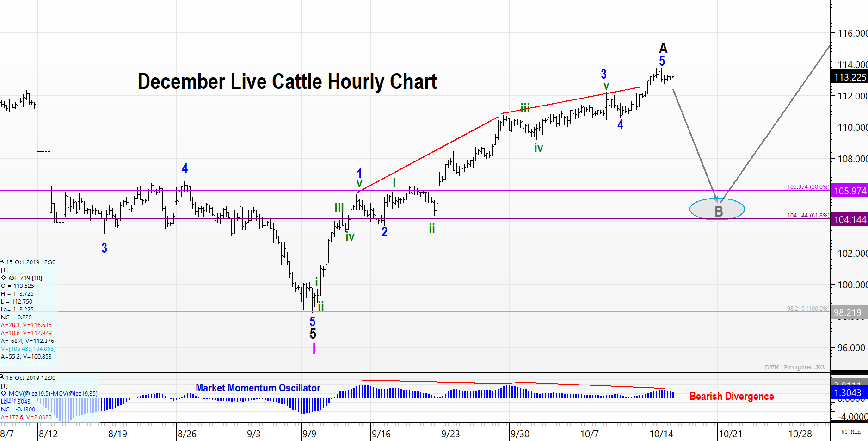Click the magnifier icon in the oscillator data panel

(x=2, y=377)
